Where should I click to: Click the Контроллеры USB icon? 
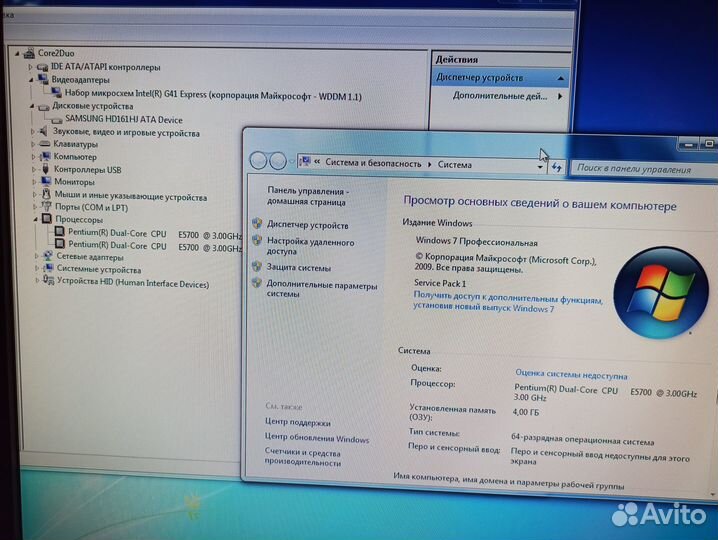(x=46, y=169)
